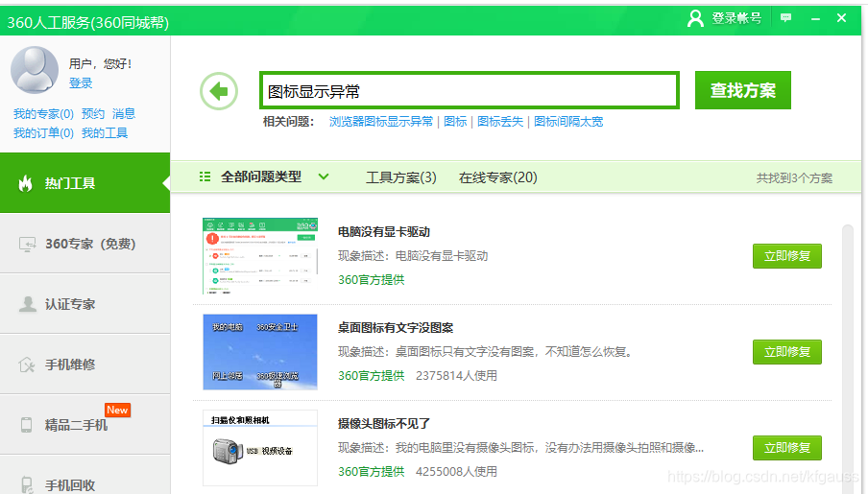Click the 登录 link under the greeting
Image resolution: width=868 pixels, height=494 pixels.
[81, 83]
